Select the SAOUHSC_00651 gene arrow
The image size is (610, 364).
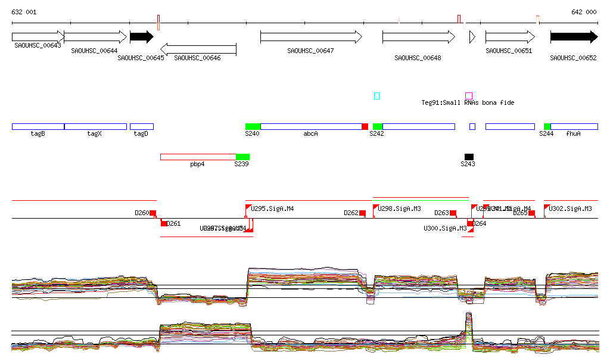[x=510, y=37]
